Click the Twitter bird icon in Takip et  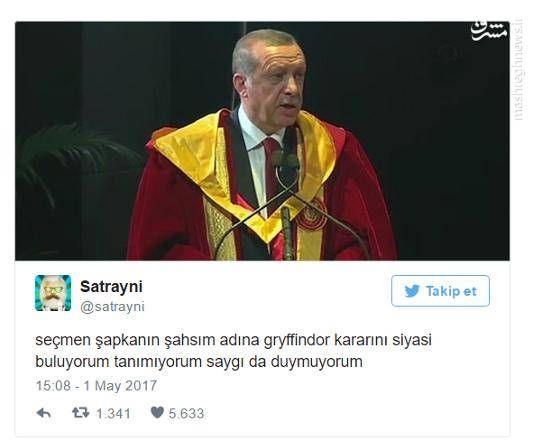tap(412, 291)
